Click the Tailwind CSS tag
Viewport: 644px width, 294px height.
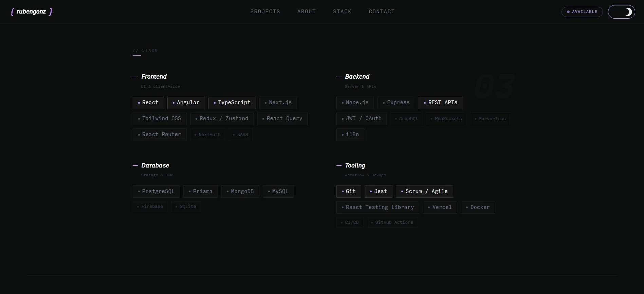pos(160,119)
